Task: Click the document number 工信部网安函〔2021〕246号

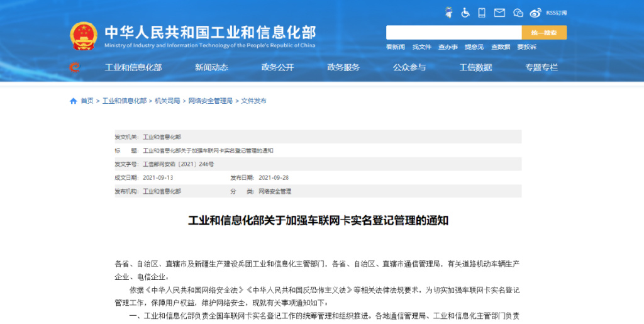Action: click(x=178, y=164)
